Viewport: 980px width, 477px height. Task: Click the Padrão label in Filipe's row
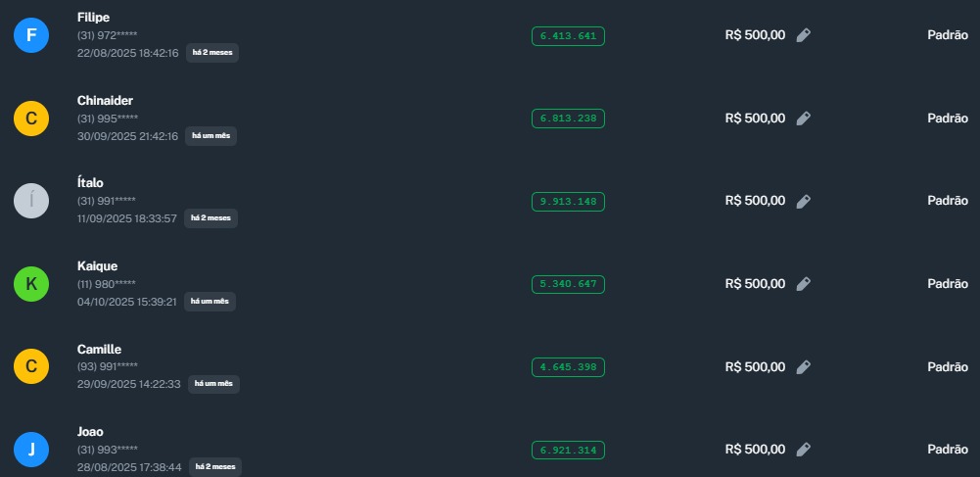[x=947, y=35]
